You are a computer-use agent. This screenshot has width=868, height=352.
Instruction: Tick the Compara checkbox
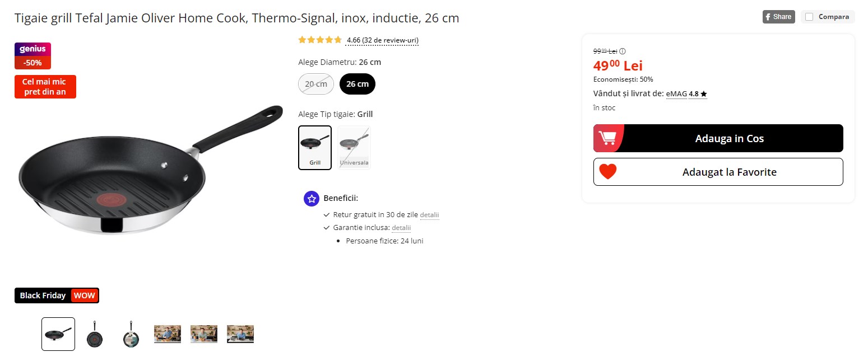pos(809,17)
